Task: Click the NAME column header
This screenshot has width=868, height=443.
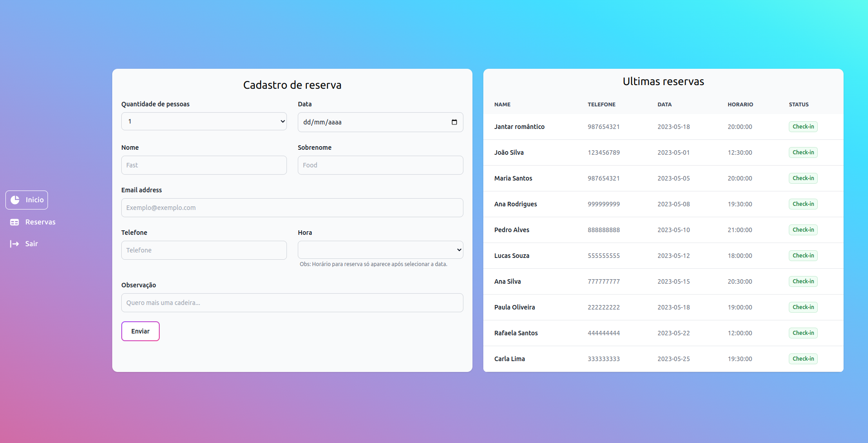Action: pos(502,105)
